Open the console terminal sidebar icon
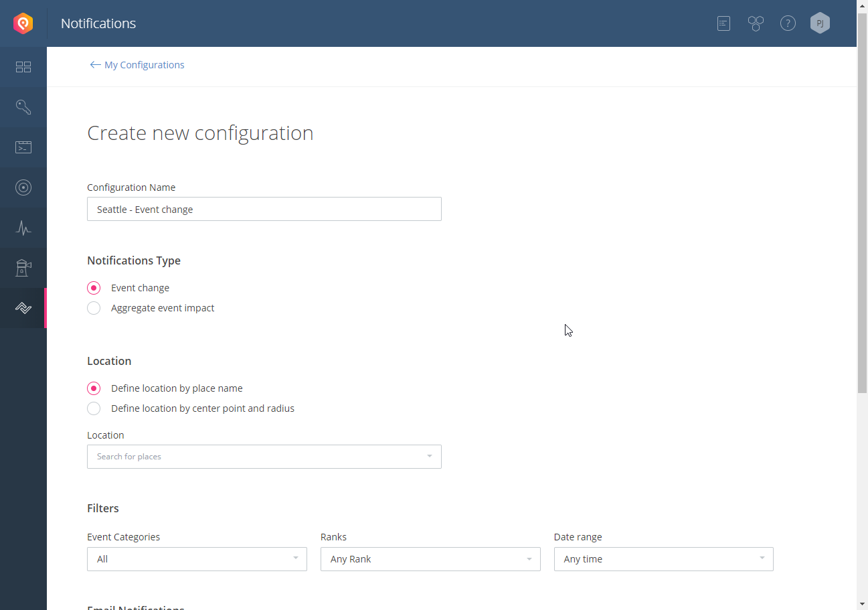Screen dimensions: 868x610 tap(23, 147)
